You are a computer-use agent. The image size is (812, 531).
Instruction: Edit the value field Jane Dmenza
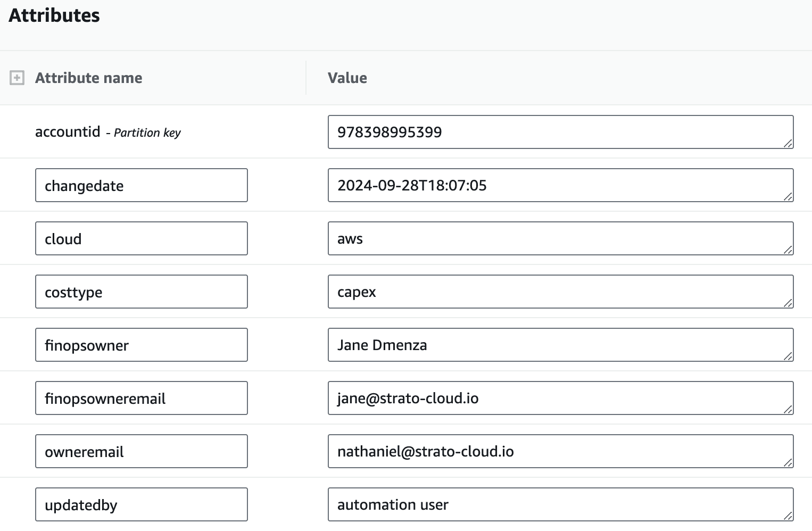click(561, 345)
